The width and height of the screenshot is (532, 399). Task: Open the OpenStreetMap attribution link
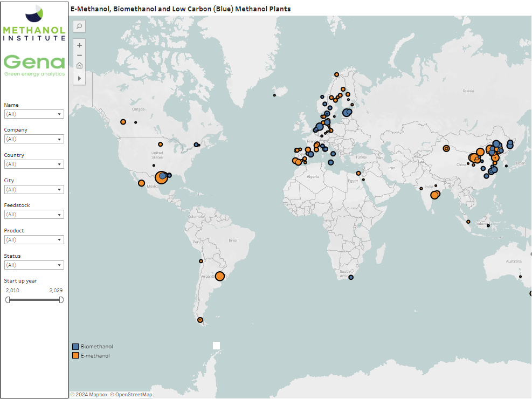tap(131, 395)
